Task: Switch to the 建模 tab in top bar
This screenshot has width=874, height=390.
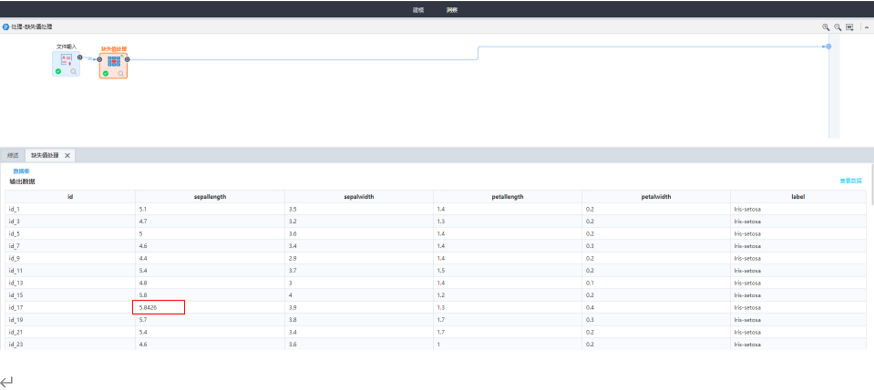Action: point(418,10)
